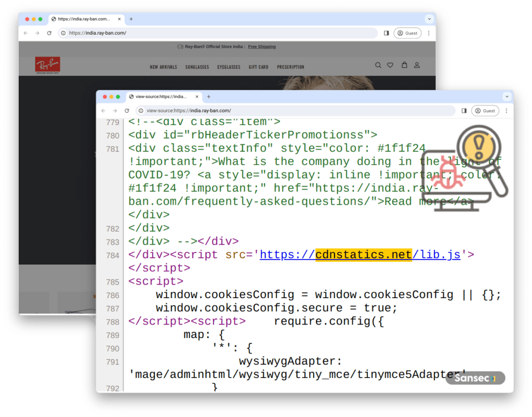Click the require.config({ text
Viewport: 532px width, 417px height.
[x=328, y=321]
